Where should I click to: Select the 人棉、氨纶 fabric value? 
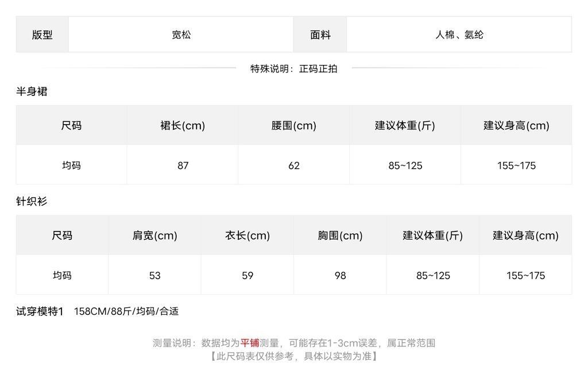(459, 34)
